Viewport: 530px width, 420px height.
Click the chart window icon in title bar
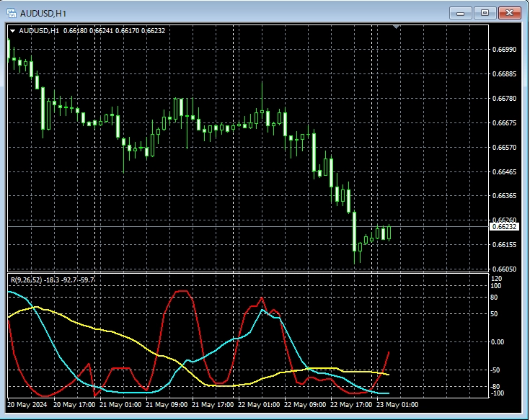(x=11, y=13)
